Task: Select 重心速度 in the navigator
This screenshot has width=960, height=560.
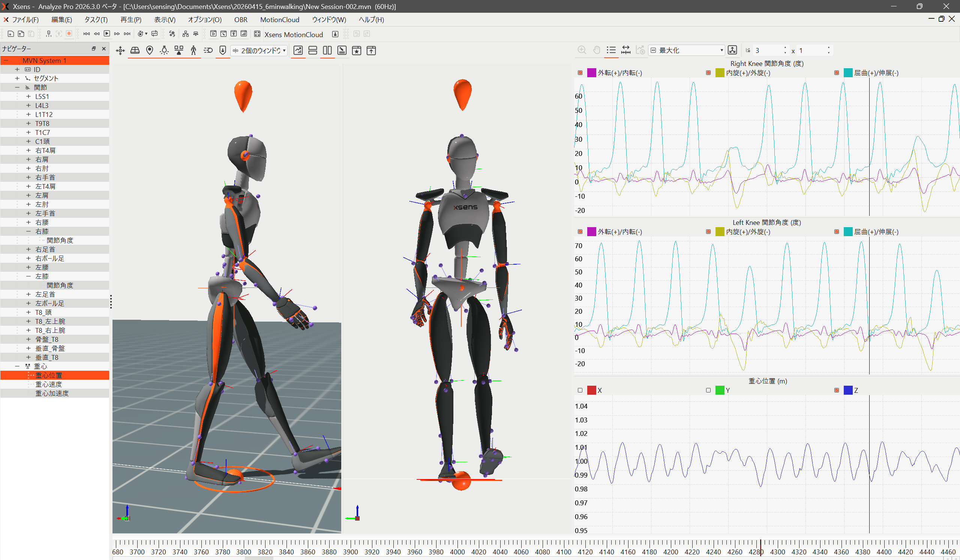Action: 48,385
